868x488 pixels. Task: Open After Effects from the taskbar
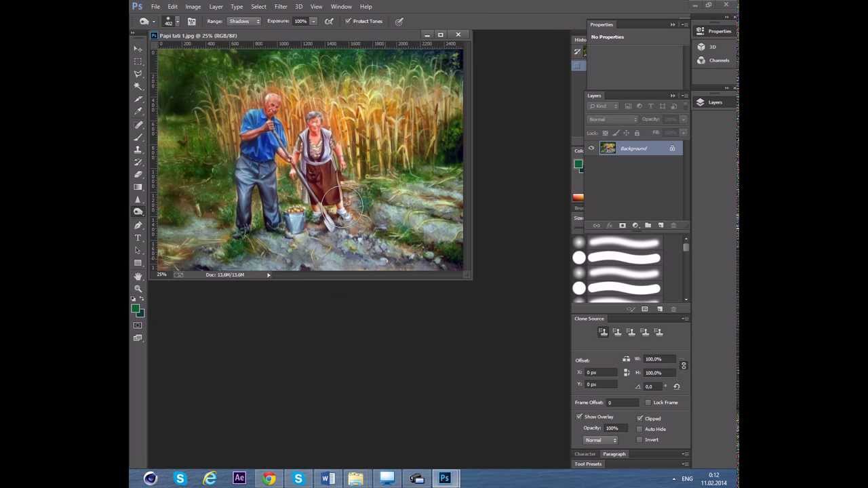pyautogui.click(x=239, y=479)
